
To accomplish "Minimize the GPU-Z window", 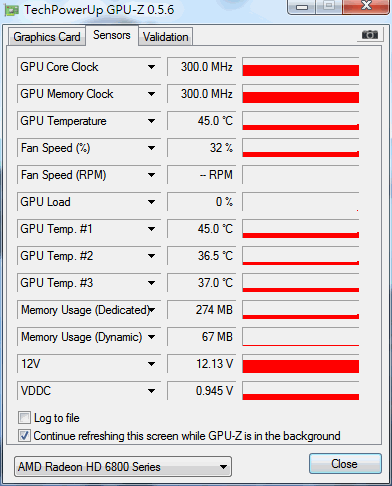I will (302, 7).
